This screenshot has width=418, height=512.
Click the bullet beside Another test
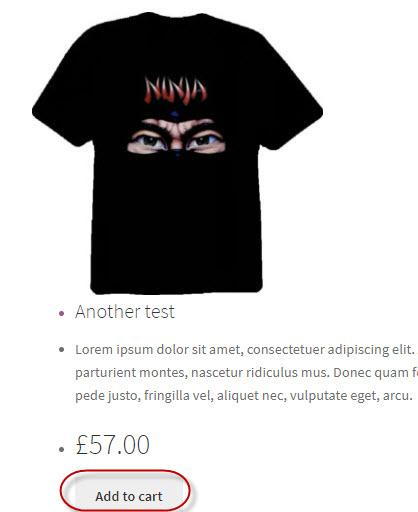pyautogui.click(x=61, y=313)
